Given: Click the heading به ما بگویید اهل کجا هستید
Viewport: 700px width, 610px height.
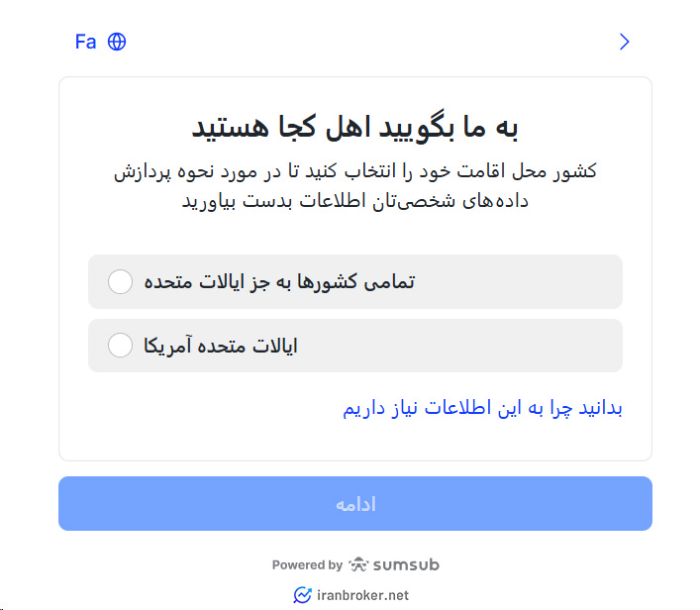Looking at the screenshot, I should click(x=355, y=129).
